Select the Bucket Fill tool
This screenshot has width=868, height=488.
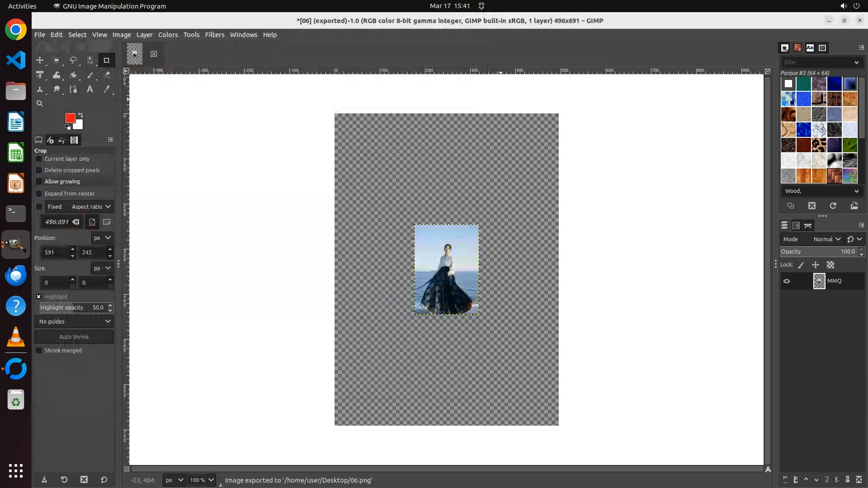[73, 75]
